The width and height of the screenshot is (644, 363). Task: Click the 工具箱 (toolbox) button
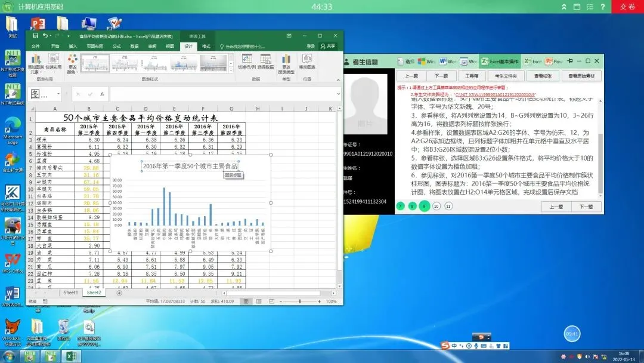[x=472, y=76]
